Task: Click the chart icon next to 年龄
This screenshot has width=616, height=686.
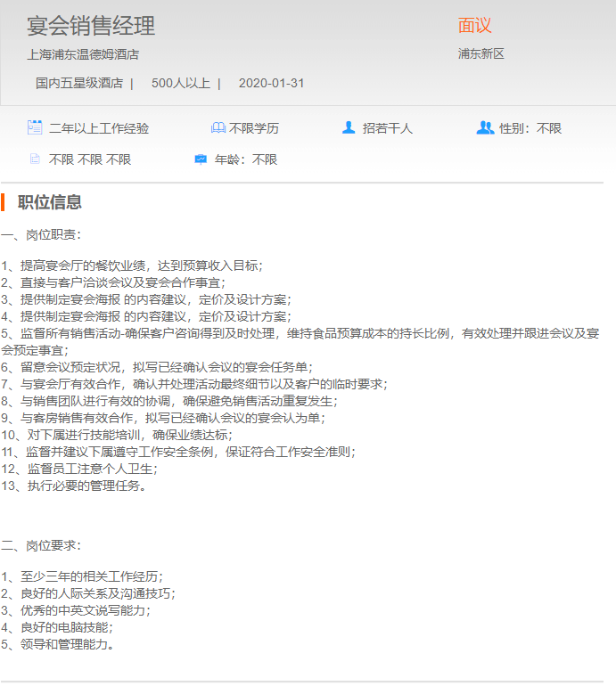Action: click(201, 159)
